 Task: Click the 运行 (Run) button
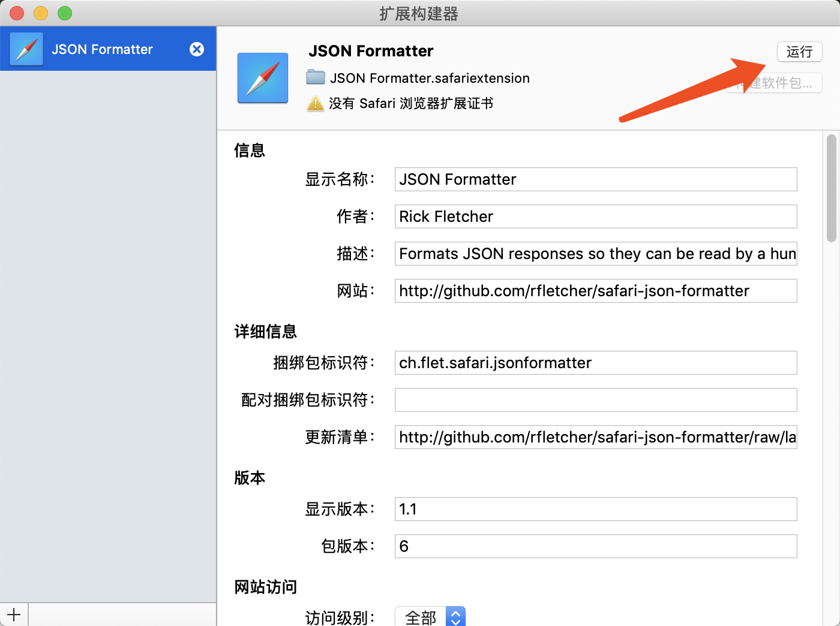pyautogui.click(x=799, y=52)
